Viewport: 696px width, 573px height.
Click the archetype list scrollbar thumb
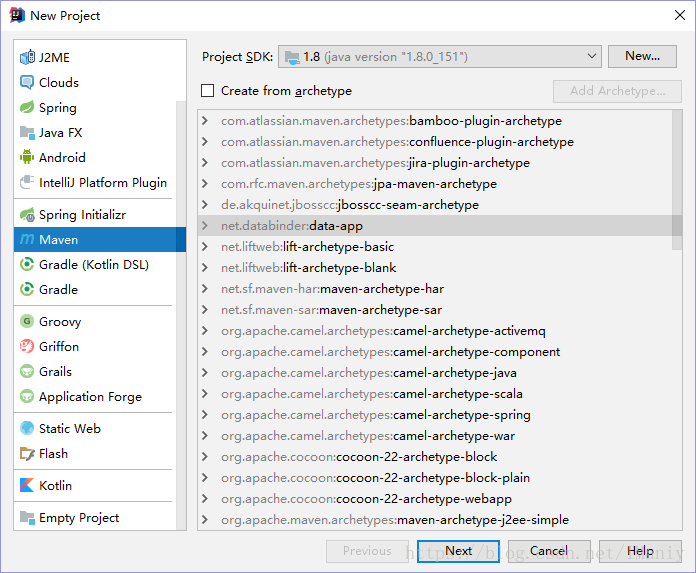click(677, 180)
